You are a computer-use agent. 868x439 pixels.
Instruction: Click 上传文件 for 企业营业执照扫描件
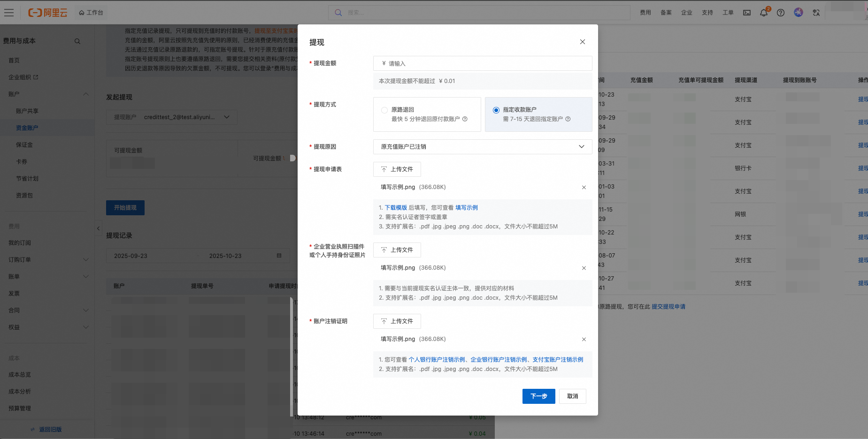pyautogui.click(x=397, y=250)
